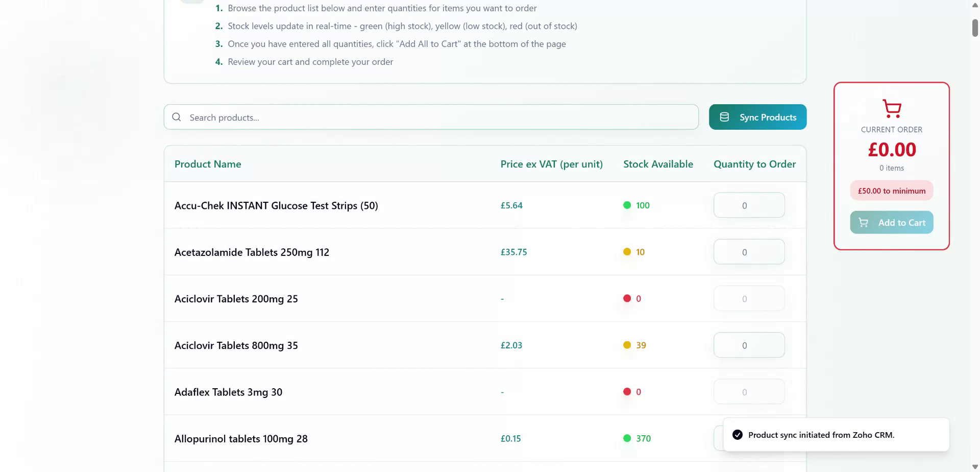Select quantity field for Aciclovir Tablets 800mg

click(748, 345)
